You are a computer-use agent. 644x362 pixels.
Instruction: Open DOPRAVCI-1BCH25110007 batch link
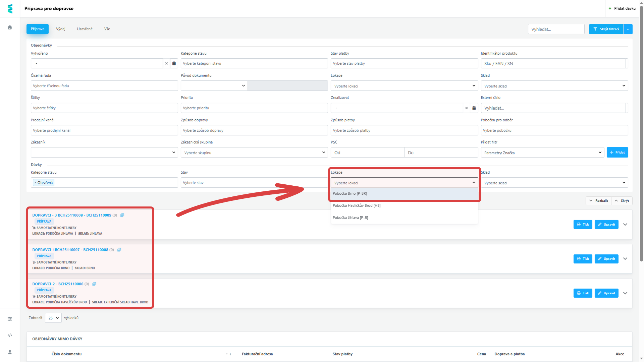tap(70, 250)
